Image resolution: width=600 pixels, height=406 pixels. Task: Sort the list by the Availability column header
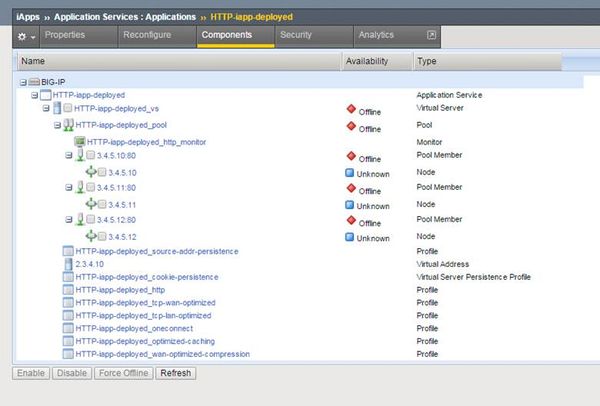click(x=365, y=61)
